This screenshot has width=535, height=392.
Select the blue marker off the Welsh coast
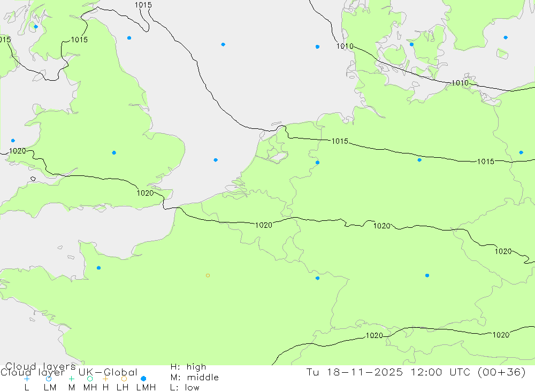[13, 141]
